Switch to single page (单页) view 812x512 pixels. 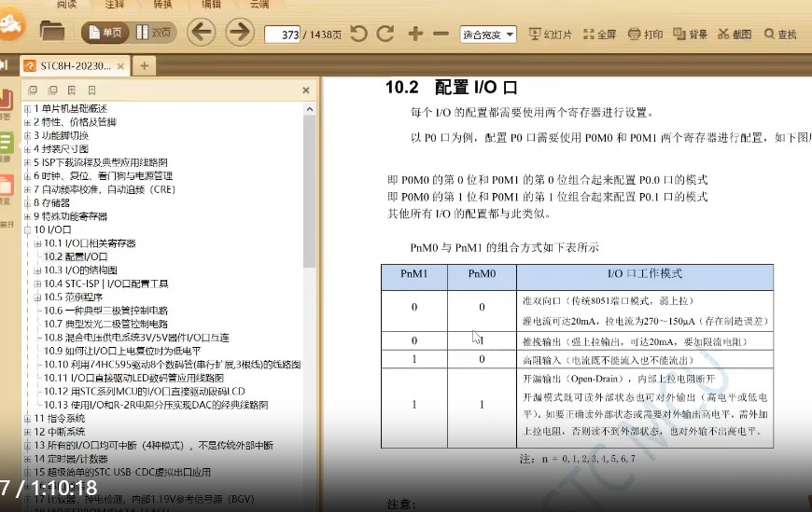click(x=105, y=33)
